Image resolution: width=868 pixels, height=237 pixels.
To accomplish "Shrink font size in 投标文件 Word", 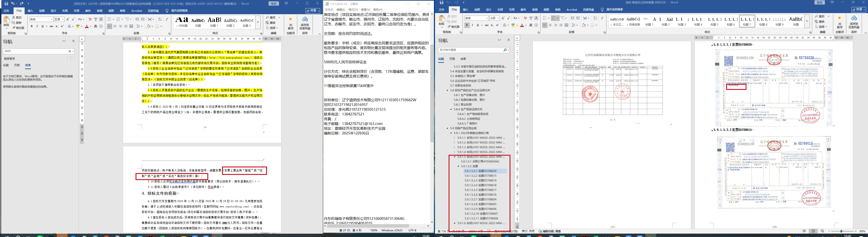I will click(x=508, y=18).
